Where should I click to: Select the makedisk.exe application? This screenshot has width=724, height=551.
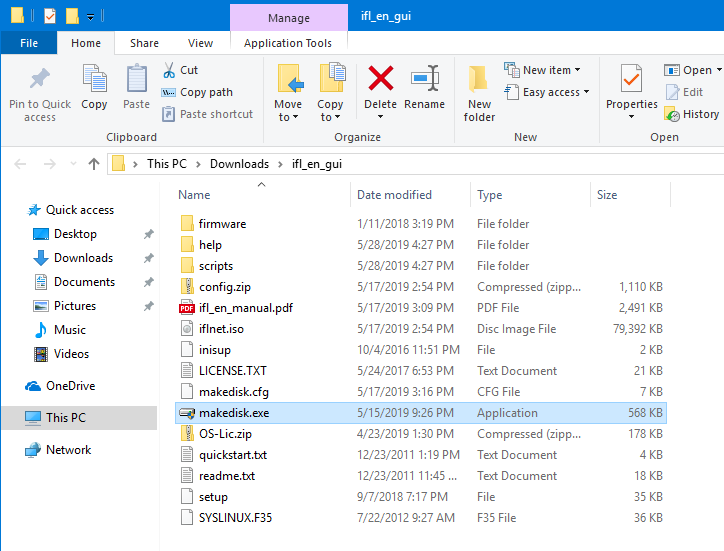421,413
